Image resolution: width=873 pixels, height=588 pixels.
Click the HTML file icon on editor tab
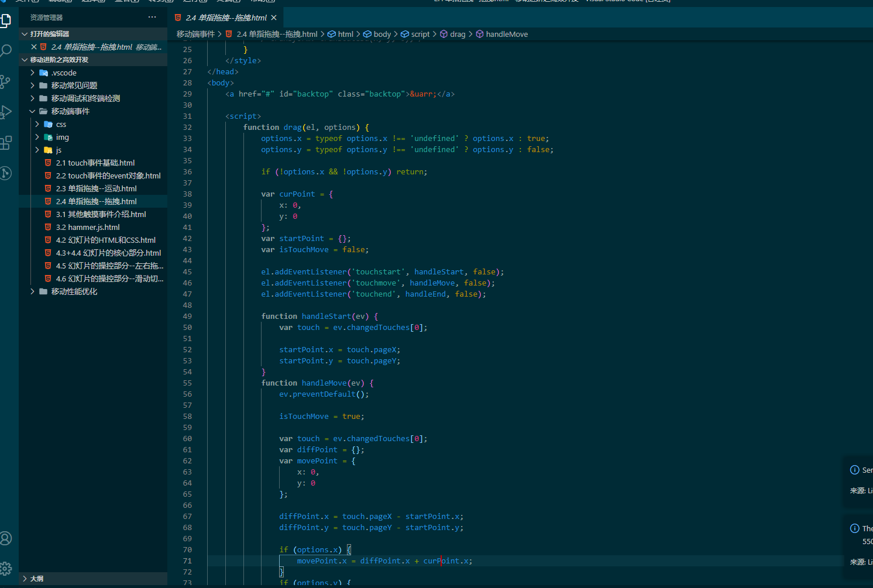178,18
